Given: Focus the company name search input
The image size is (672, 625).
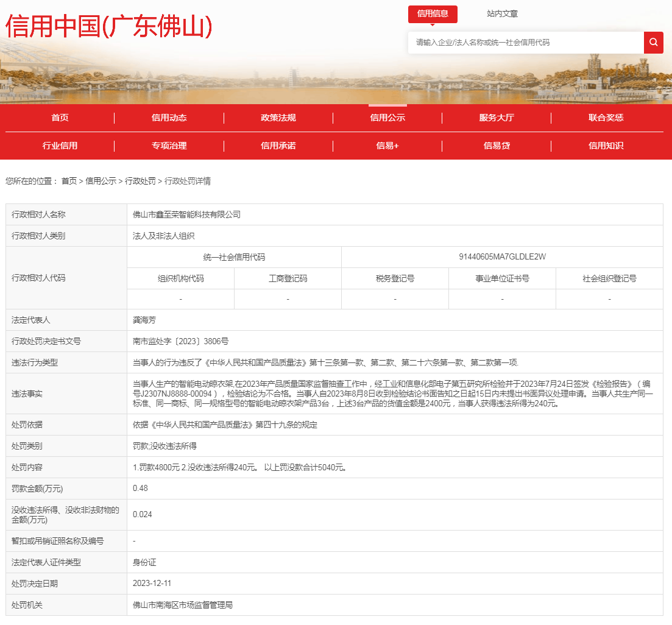Looking at the screenshot, I should 526,43.
